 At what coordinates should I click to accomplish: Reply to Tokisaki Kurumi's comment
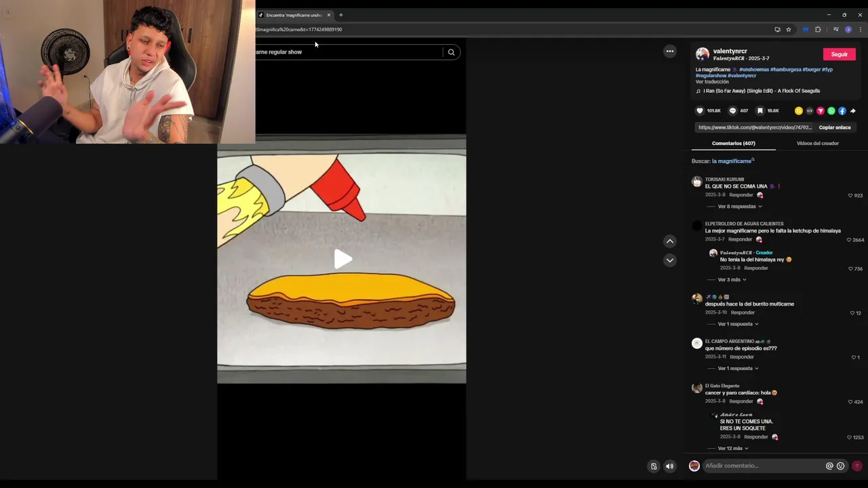coord(741,195)
